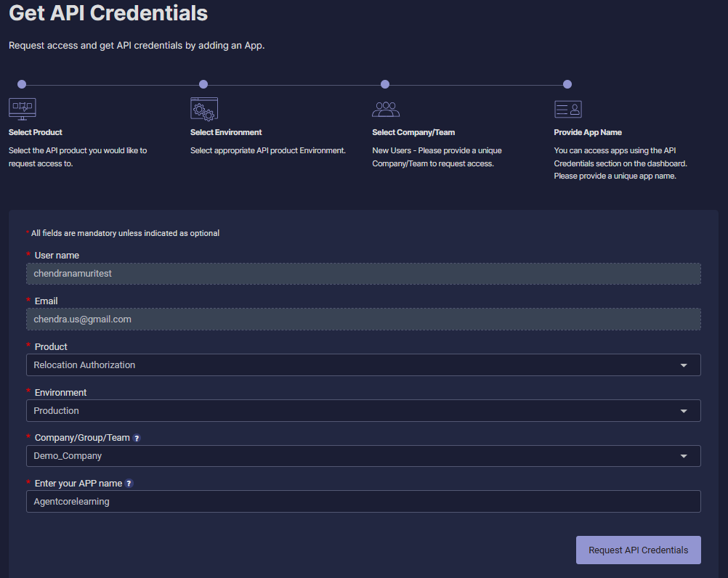Open help icon beside Company/Group/Team label
This screenshot has width=728, height=578.
click(137, 438)
